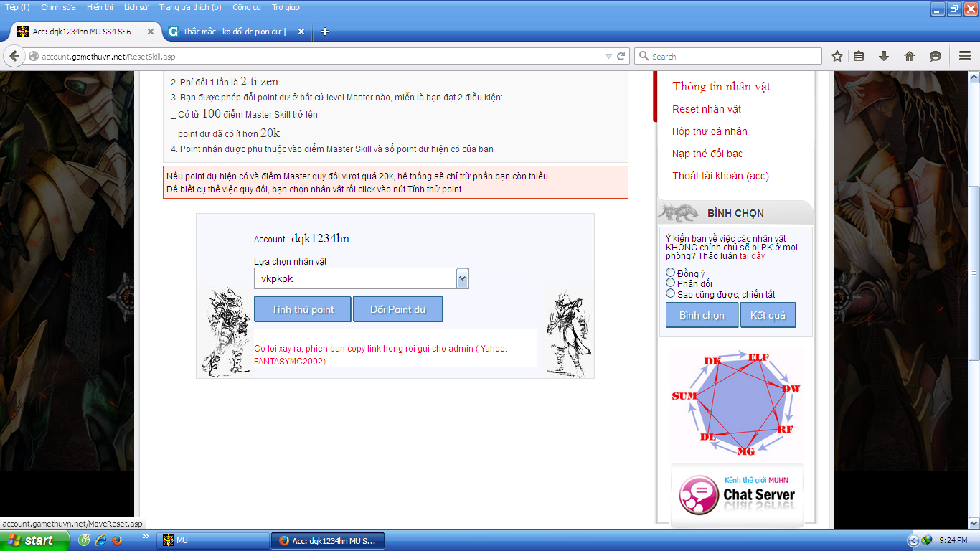Click the class counter diagram image

click(x=737, y=404)
